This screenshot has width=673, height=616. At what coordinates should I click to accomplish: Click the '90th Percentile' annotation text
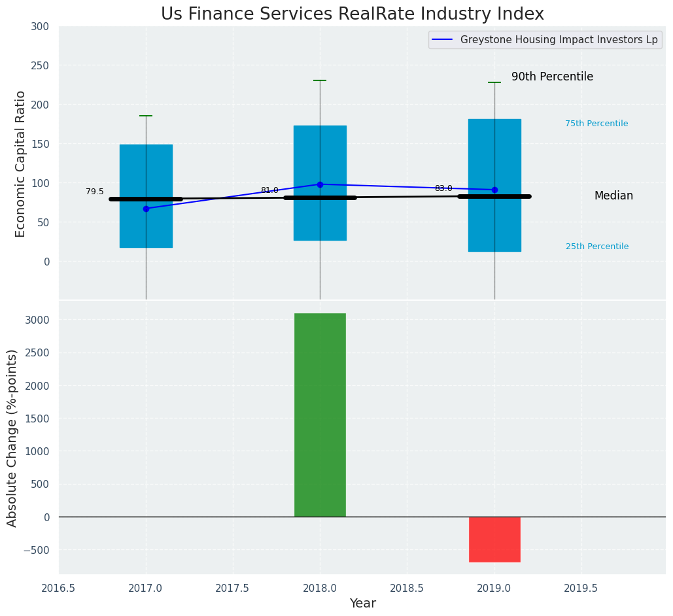point(552,77)
